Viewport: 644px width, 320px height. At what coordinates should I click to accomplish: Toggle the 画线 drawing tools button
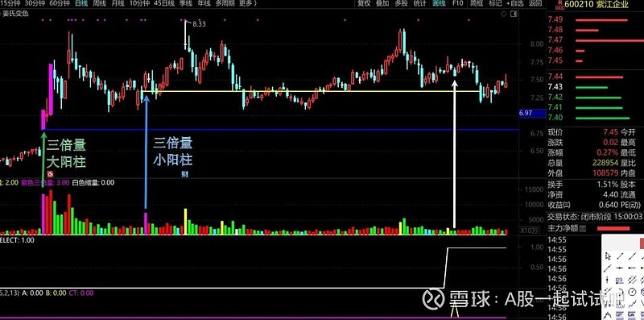point(439,3)
